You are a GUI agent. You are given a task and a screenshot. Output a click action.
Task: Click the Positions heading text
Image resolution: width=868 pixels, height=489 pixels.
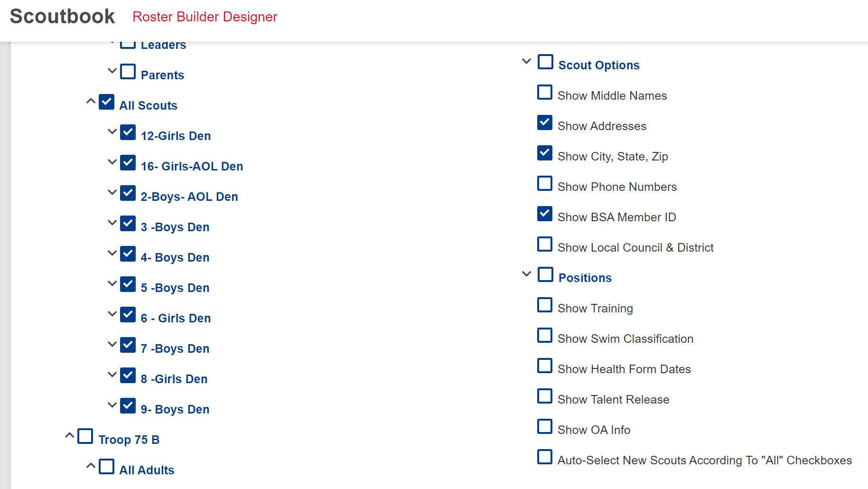(585, 278)
